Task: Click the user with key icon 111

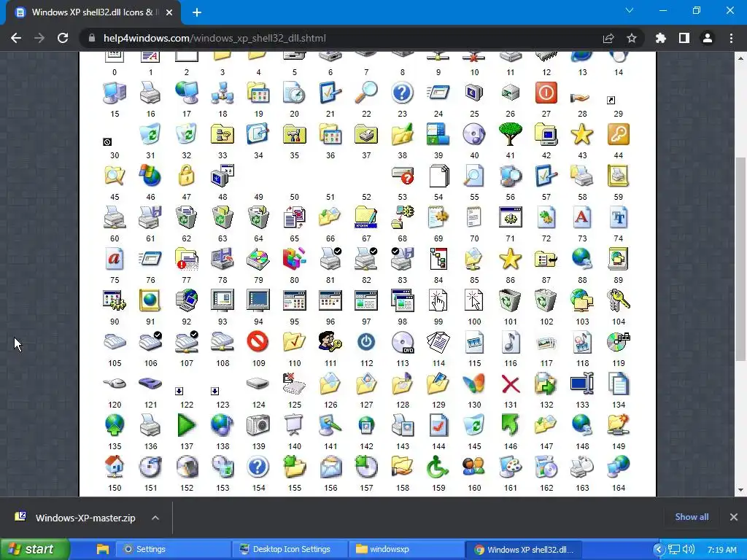Action: pyautogui.click(x=330, y=342)
